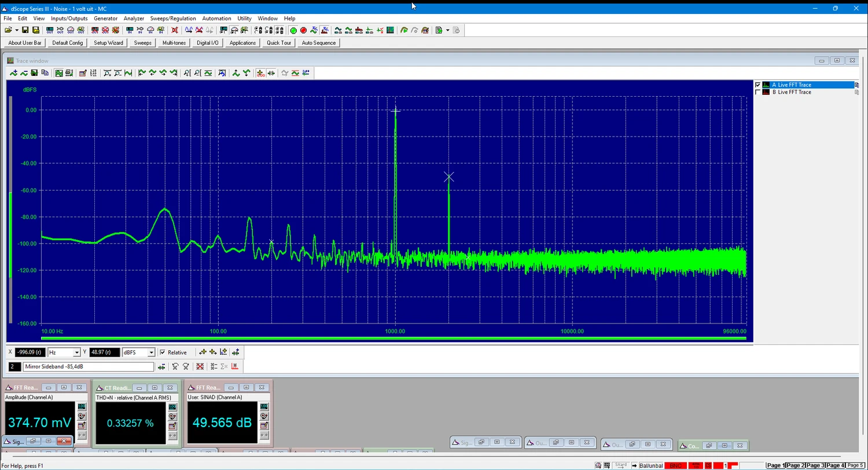Image resolution: width=868 pixels, height=470 pixels.
Task: Expand the dropdown arrow beside open folder icon
Action: click(16, 31)
